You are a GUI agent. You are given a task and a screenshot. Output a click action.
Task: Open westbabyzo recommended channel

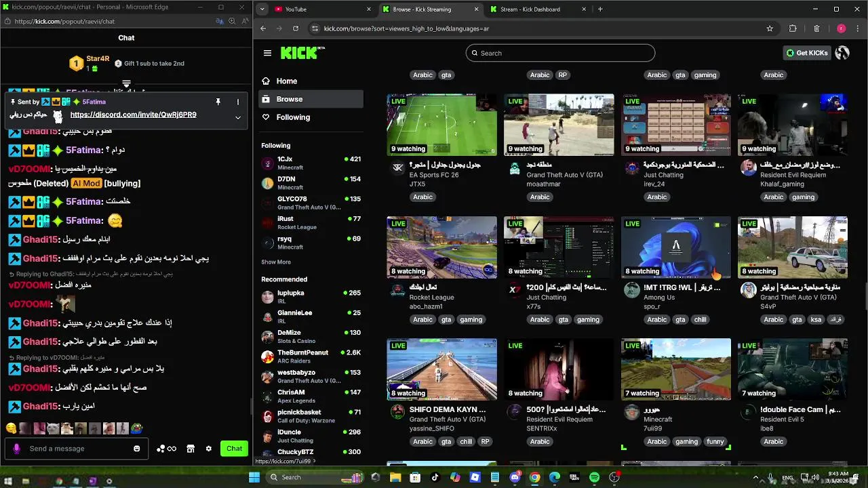click(311, 376)
